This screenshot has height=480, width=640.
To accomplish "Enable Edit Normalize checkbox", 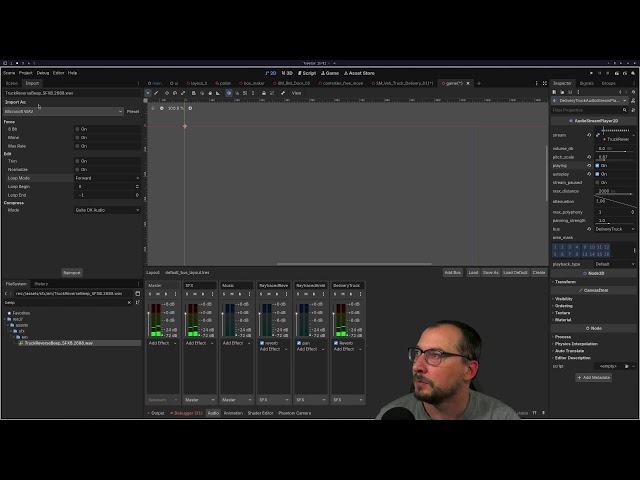I will 77,169.
